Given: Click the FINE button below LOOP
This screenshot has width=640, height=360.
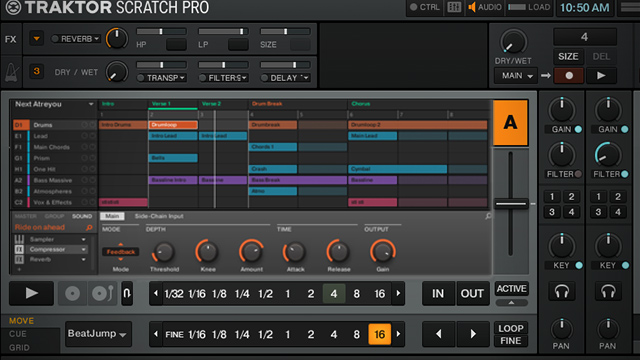Looking at the screenshot, I should (x=511, y=341).
